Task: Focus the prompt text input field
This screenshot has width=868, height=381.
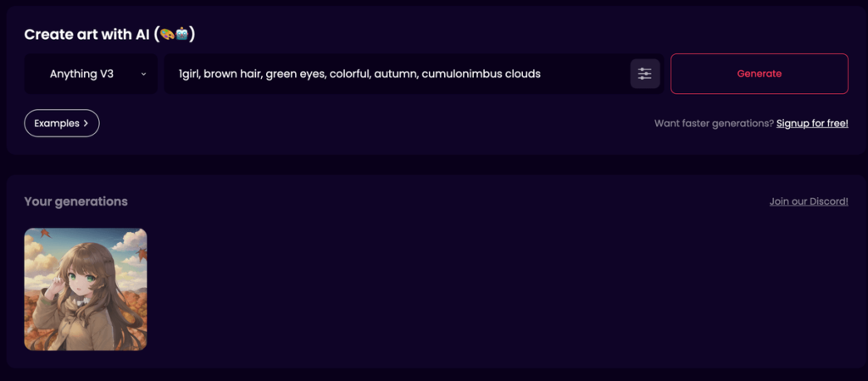Action: [x=398, y=74]
